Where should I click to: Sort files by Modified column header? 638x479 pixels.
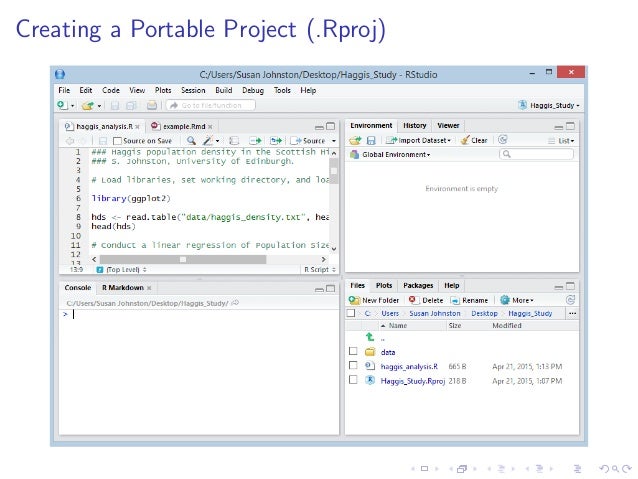pyautogui.click(x=507, y=325)
